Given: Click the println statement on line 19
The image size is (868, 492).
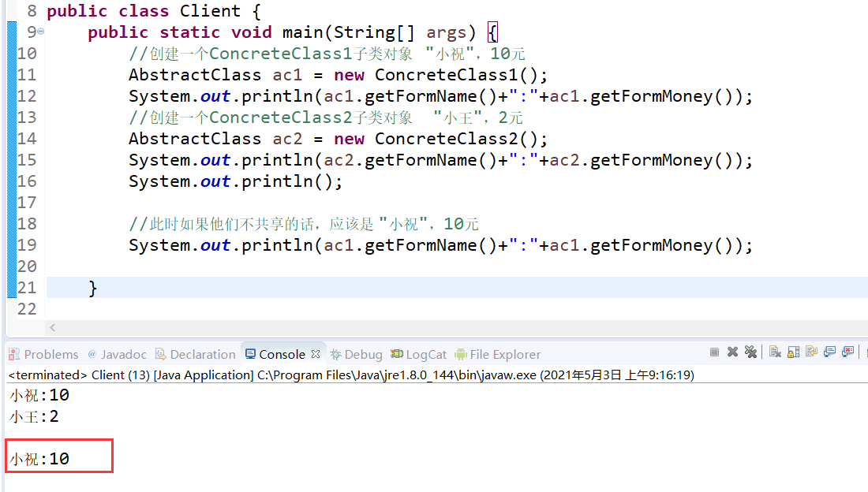Looking at the screenshot, I should [x=440, y=245].
